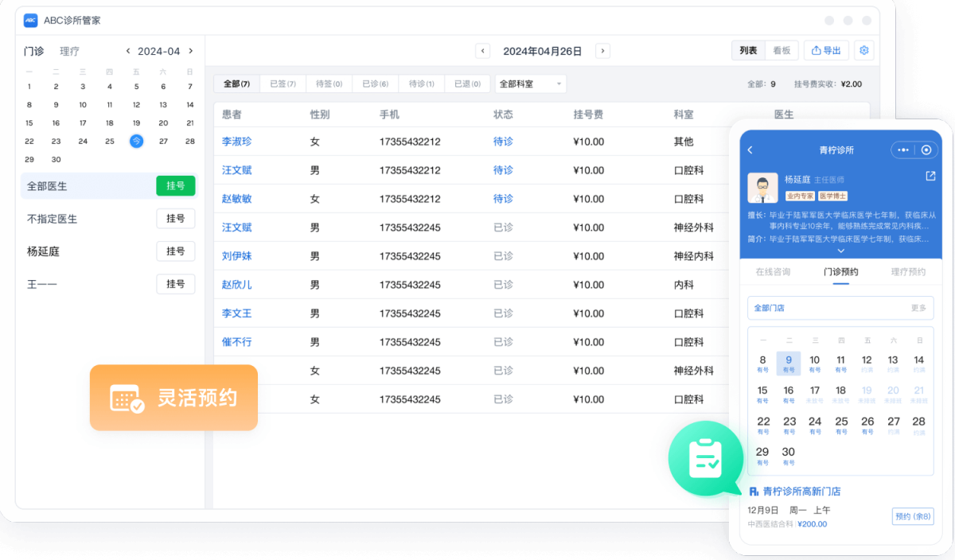Click the ABC clinic manager logo icon

click(x=30, y=21)
